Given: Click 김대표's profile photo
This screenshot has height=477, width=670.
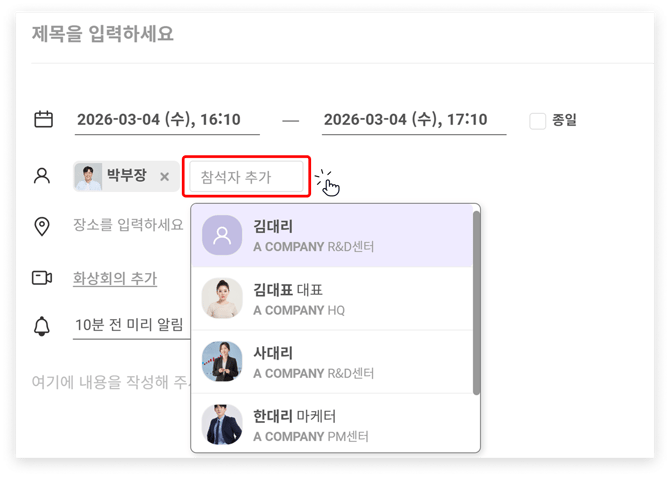Looking at the screenshot, I should (x=222, y=299).
